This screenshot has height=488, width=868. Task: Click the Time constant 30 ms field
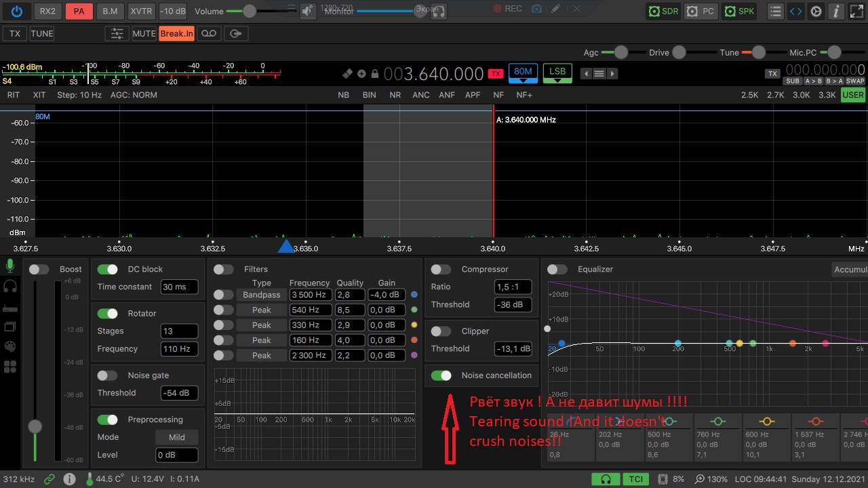click(180, 287)
